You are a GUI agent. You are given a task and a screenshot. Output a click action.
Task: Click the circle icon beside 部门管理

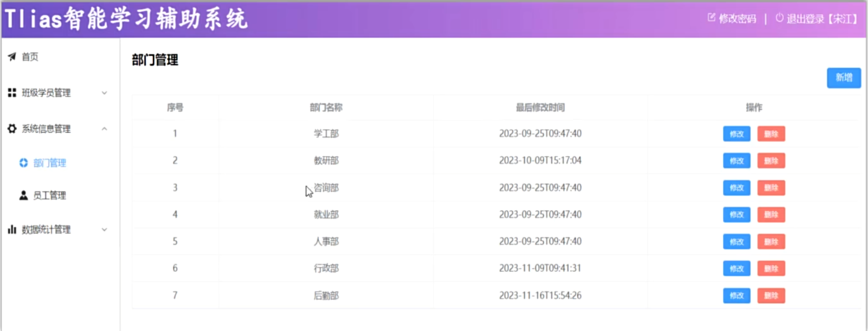[23, 163]
